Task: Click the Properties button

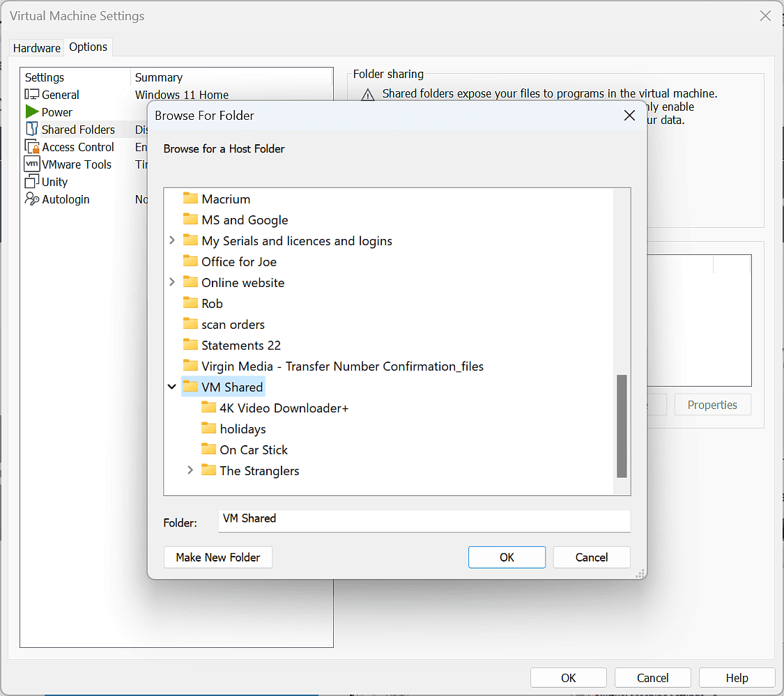Action: click(x=712, y=404)
